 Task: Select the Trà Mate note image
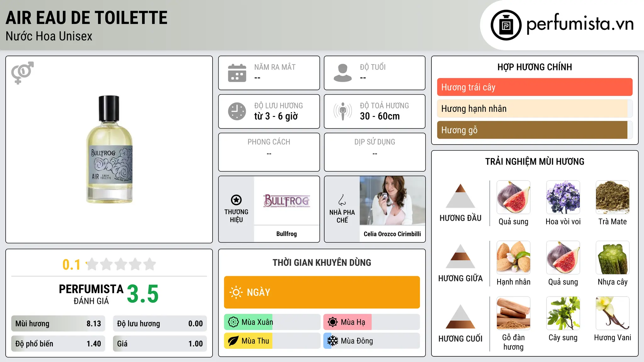click(613, 197)
